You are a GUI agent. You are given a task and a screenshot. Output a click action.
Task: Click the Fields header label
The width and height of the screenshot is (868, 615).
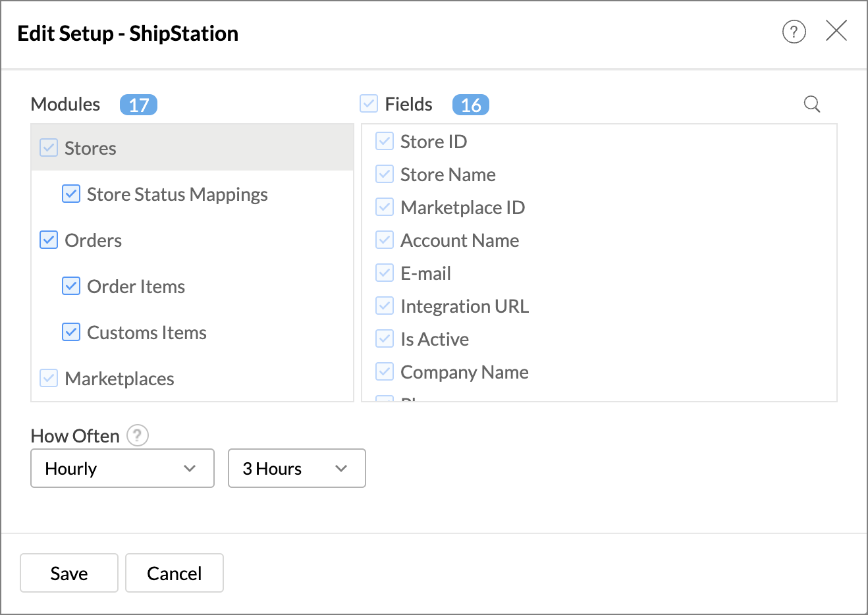click(x=408, y=104)
